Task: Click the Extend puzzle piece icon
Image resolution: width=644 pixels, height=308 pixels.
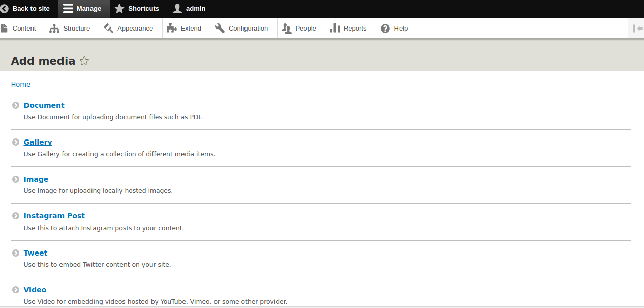Action: (172, 29)
